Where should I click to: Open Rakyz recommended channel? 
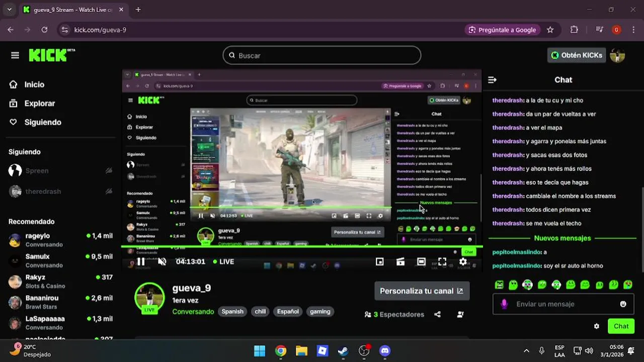pyautogui.click(x=60, y=281)
